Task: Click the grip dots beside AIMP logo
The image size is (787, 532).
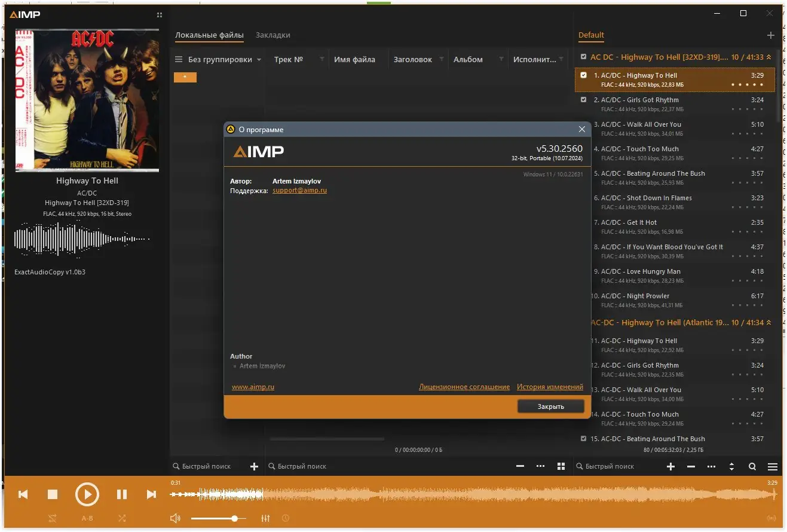Action: 159,15
